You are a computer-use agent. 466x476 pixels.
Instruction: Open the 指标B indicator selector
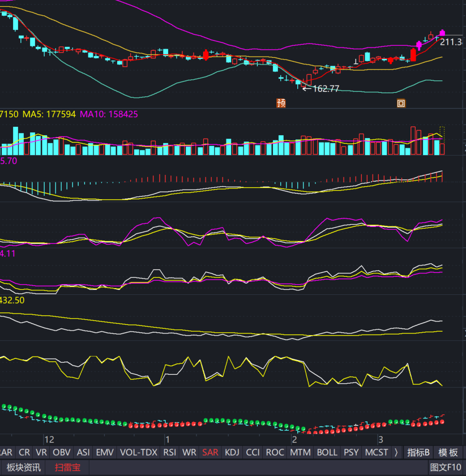pos(418,452)
